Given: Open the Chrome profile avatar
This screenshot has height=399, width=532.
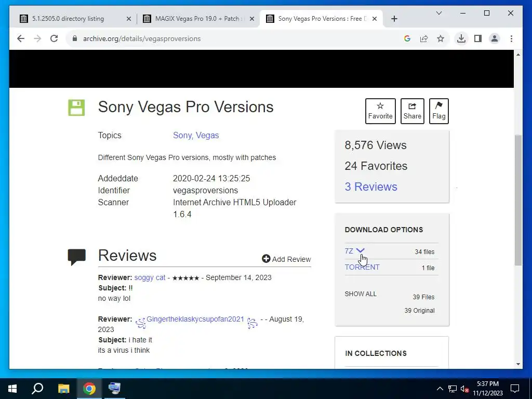Looking at the screenshot, I should coord(495,38).
